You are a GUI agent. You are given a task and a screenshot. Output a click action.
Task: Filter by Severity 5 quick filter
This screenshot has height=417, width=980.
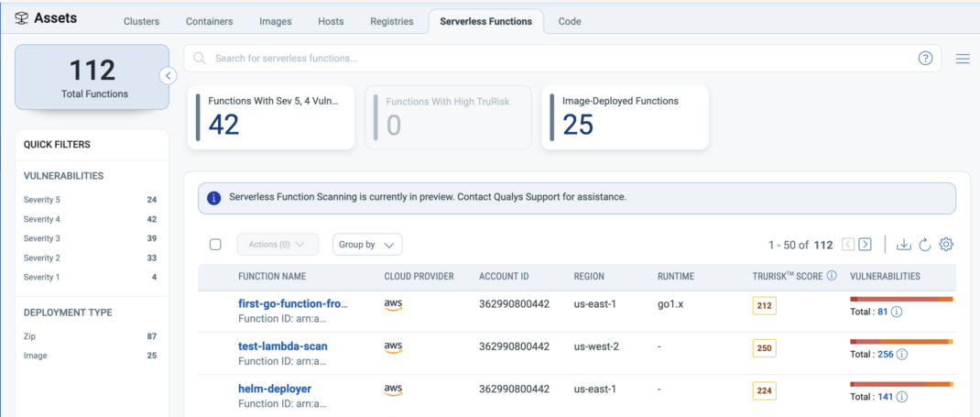pos(90,200)
